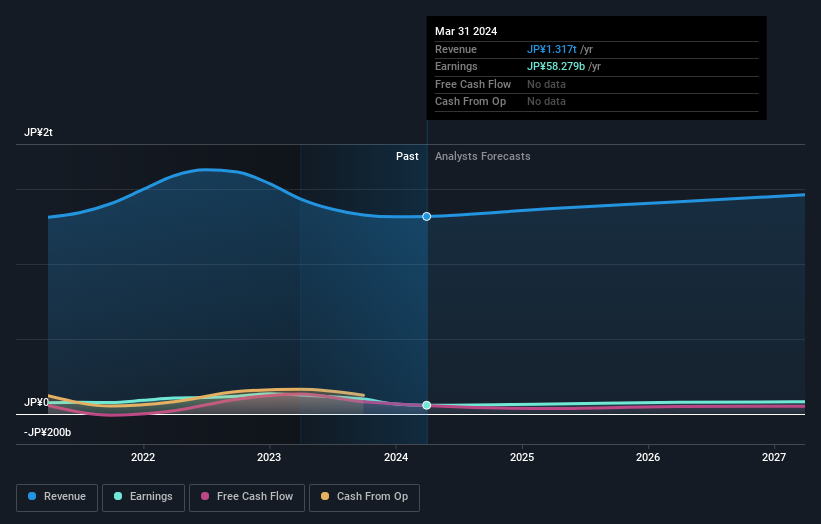The height and width of the screenshot is (524, 821).
Task: Click the Revenue tooltip row label
Action: (x=456, y=49)
